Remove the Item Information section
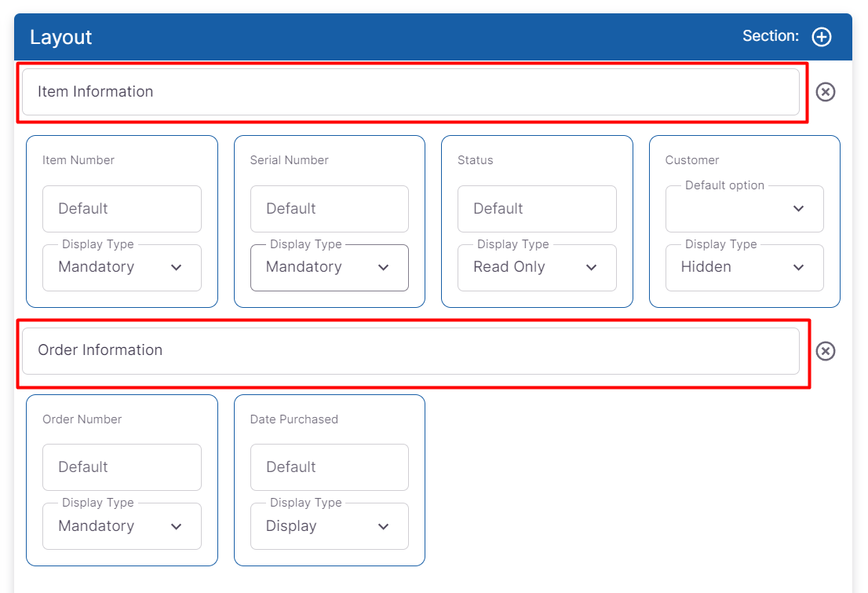The height and width of the screenshot is (593, 868). click(x=825, y=92)
